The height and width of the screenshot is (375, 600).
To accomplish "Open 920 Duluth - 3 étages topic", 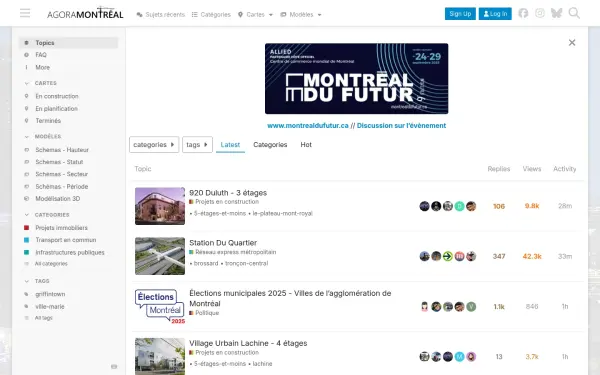I will pyautogui.click(x=228, y=193).
